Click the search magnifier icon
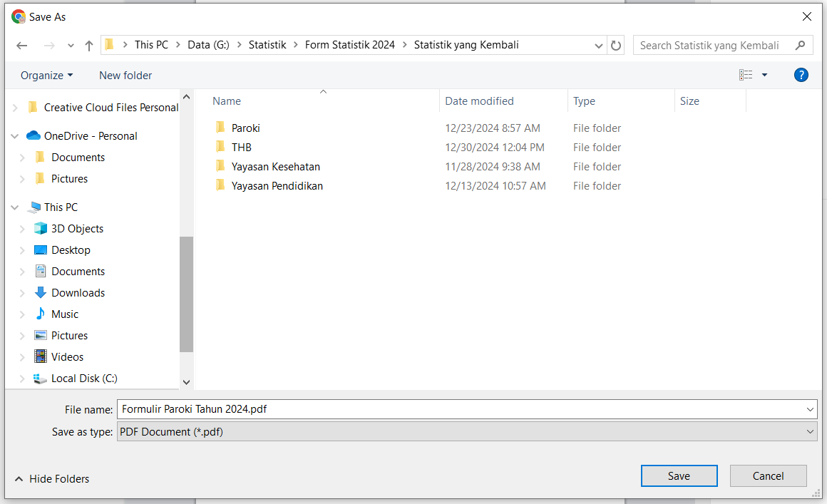The width and height of the screenshot is (827, 504). click(x=800, y=46)
